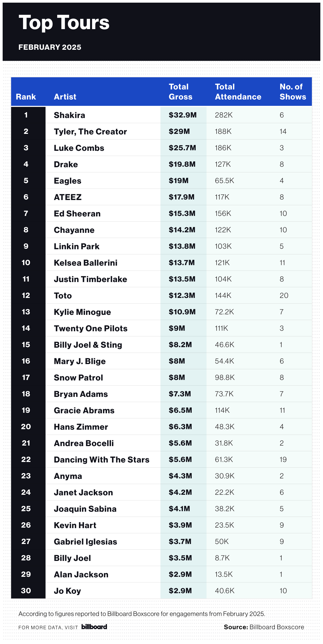Viewport: 323px width, 644px height.
Task: Select Drake's attendance value 127K
Action: (223, 164)
